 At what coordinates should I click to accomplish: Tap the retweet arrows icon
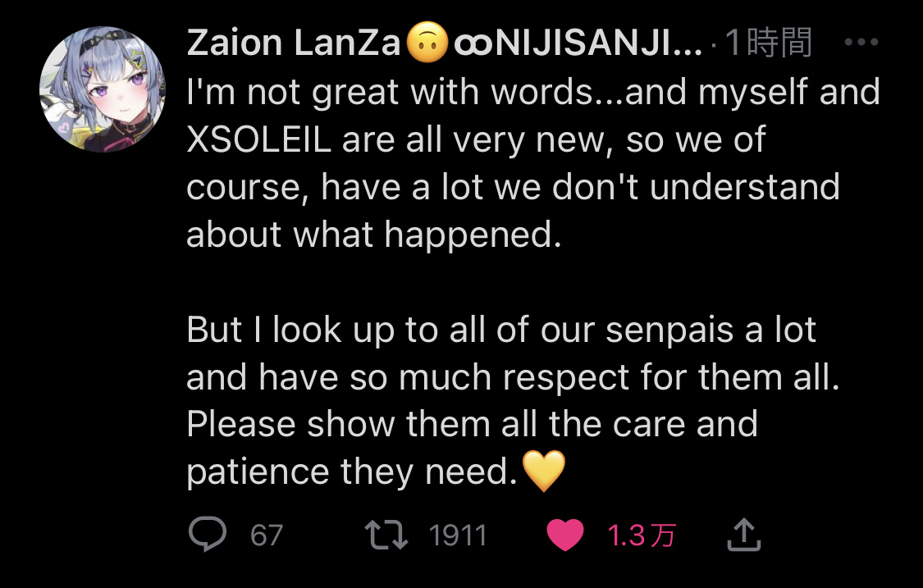(386, 535)
